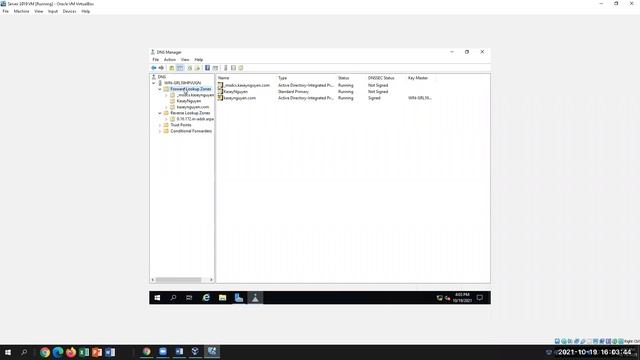Open the View menu in DNS Manager
640x360 pixels.
(x=185, y=60)
